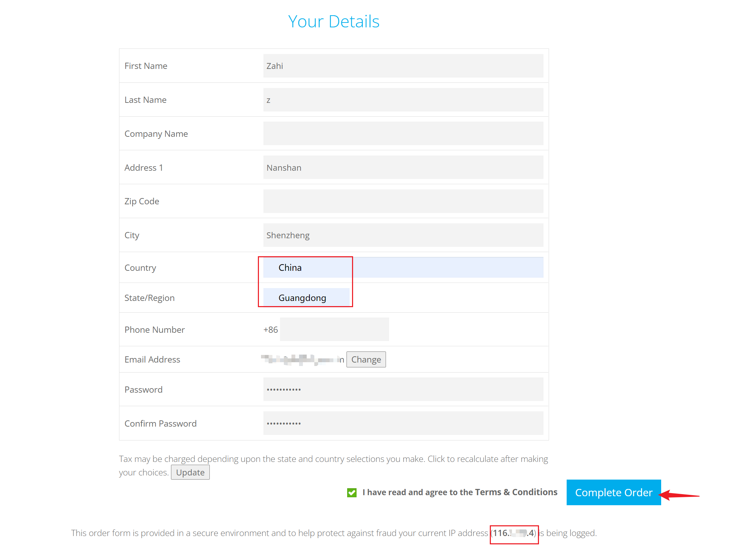Click the blurred email address text
The image size is (756, 553).
click(x=302, y=359)
